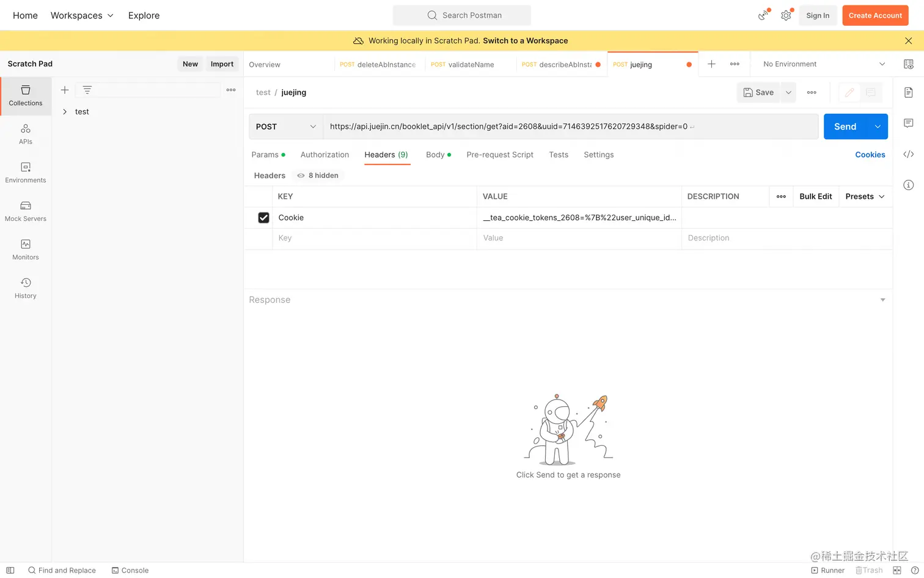Switch to the Settings tab
The height and width of the screenshot is (578, 924).
click(599, 155)
